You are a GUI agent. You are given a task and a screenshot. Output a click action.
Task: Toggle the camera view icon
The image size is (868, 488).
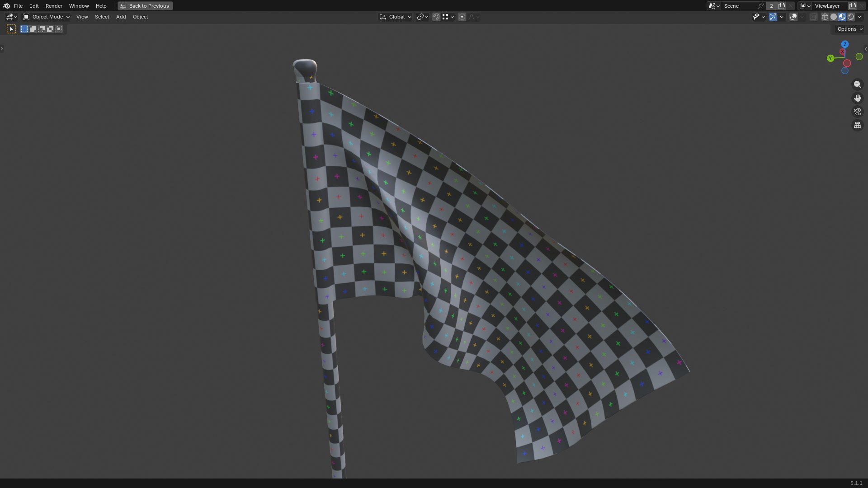tap(858, 112)
